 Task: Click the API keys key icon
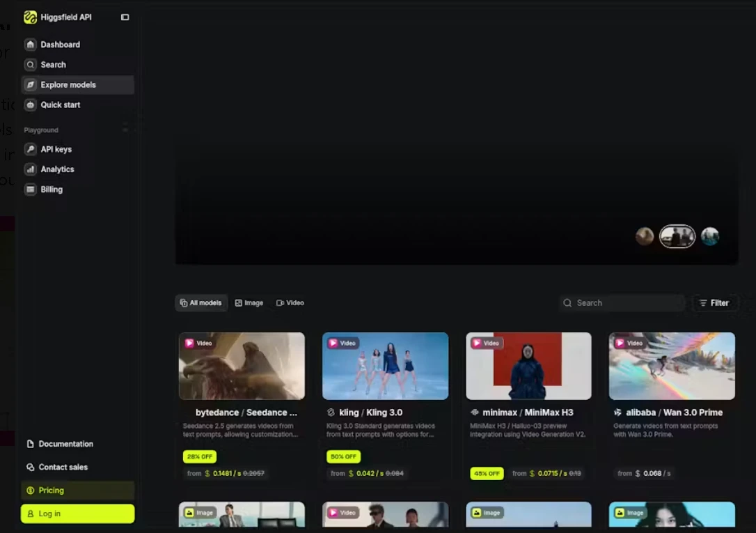tap(31, 149)
